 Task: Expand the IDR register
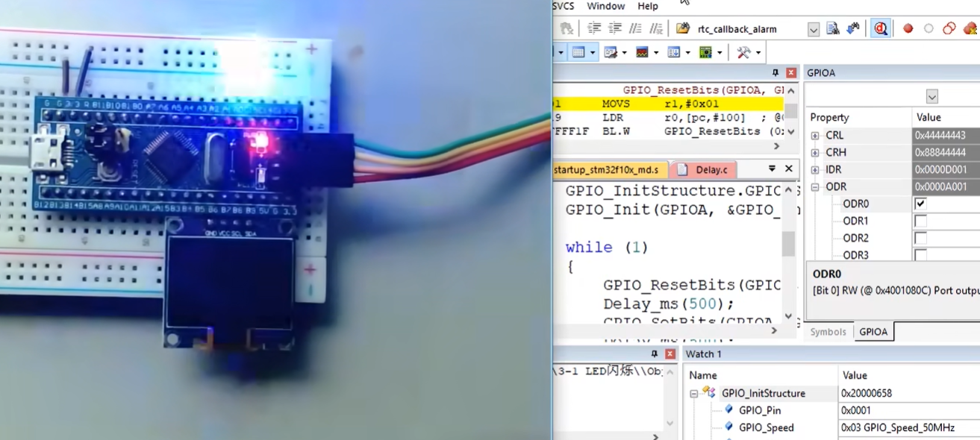[815, 170]
